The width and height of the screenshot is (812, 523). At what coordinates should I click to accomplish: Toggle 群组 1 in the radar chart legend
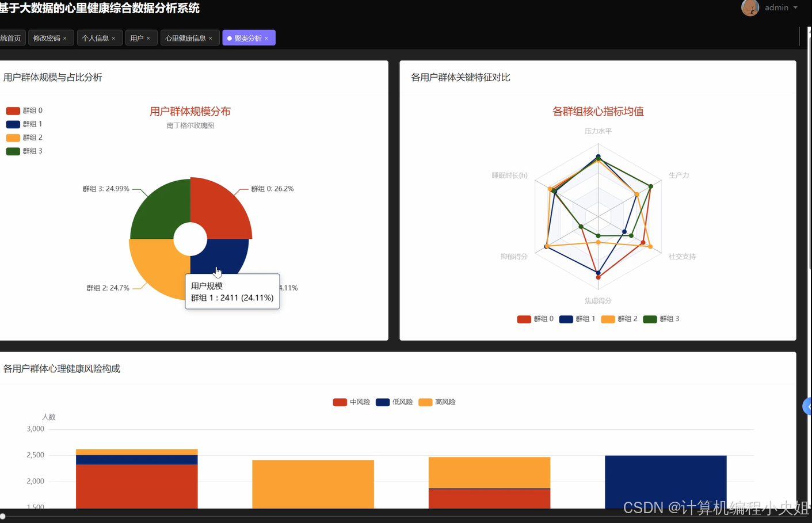point(577,319)
